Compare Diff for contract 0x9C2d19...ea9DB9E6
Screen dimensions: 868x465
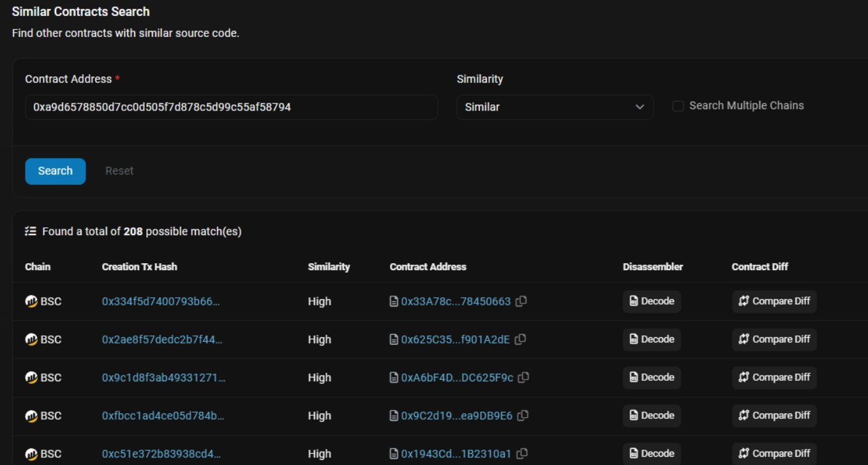pyautogui.click(x=774, y=416)
